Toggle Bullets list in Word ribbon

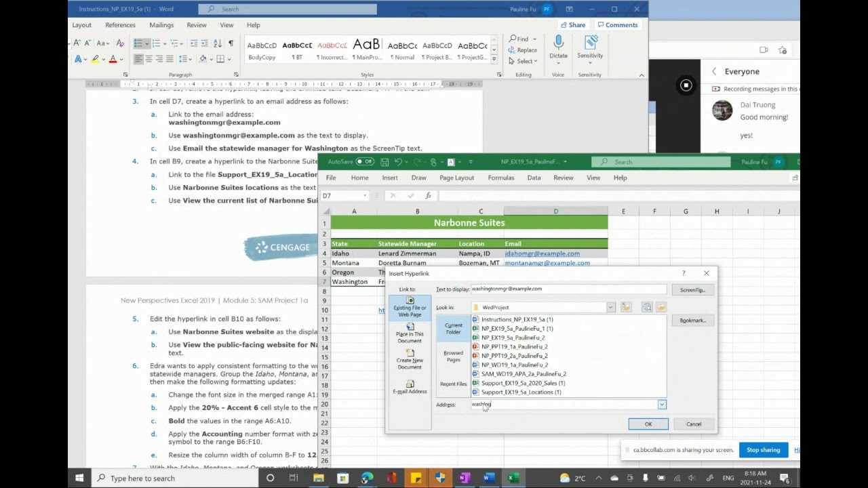pos(138,43)
